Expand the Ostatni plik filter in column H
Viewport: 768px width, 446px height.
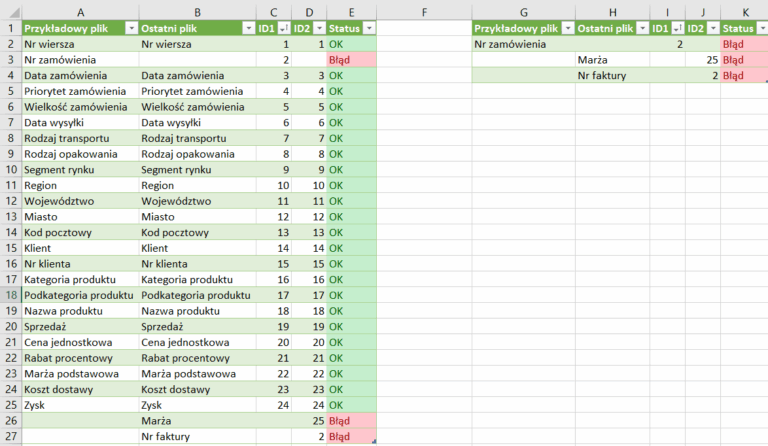click(640, 29)
